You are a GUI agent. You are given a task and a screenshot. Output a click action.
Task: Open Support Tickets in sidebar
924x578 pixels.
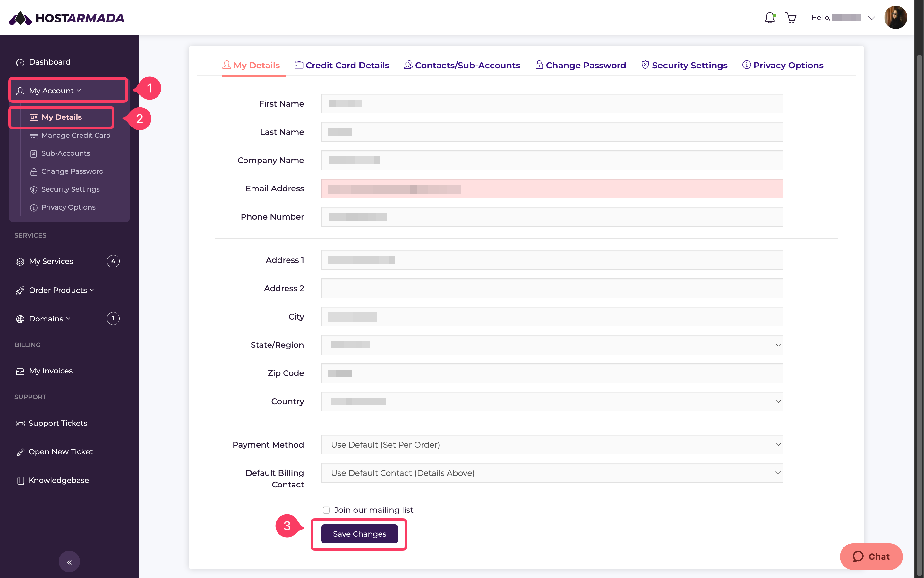(52, 423)
